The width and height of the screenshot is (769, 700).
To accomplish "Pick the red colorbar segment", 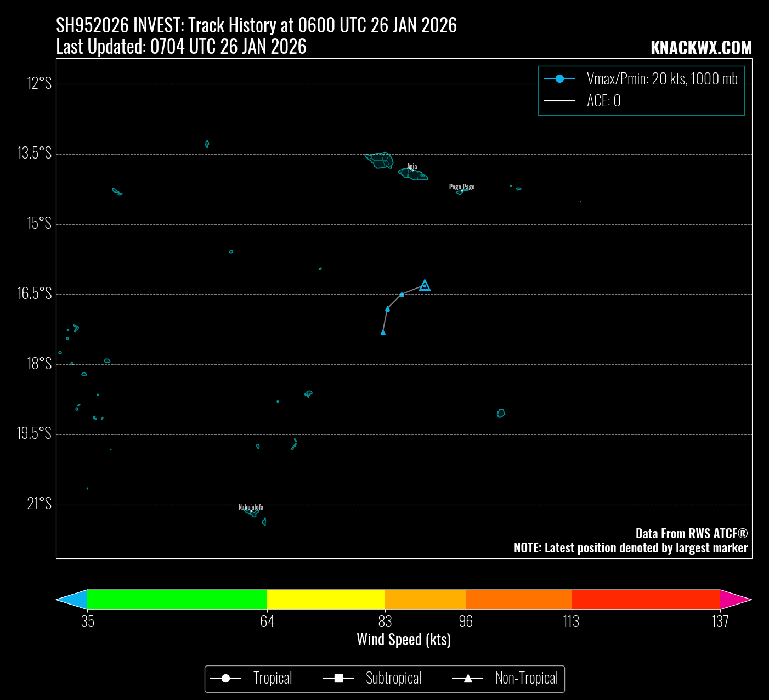I will click(645, 600).
